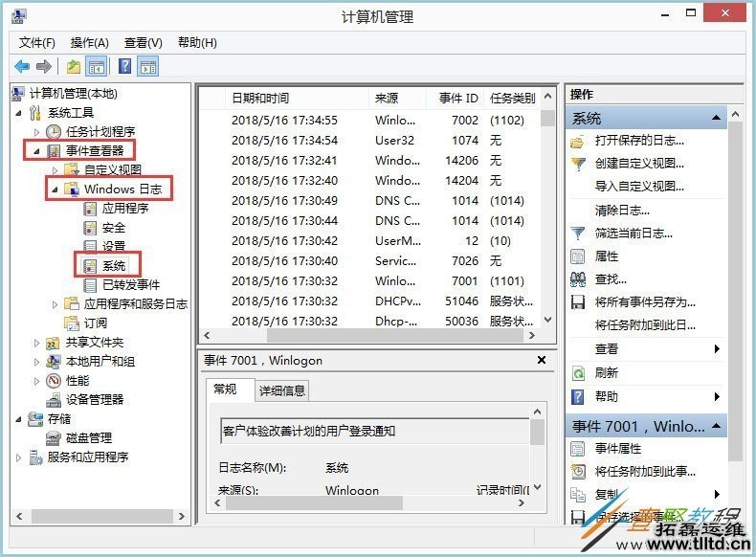This screenshot has height=557, width=756.
Task: Click the 事件属性 icon in actions
Action: (x=578, y=449)
